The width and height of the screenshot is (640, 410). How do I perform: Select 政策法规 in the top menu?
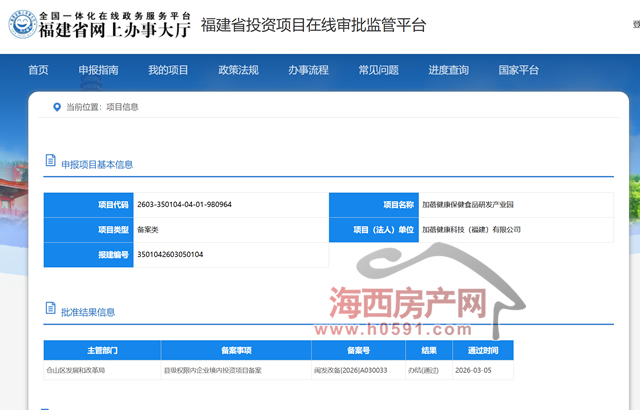tap(238, 70)
